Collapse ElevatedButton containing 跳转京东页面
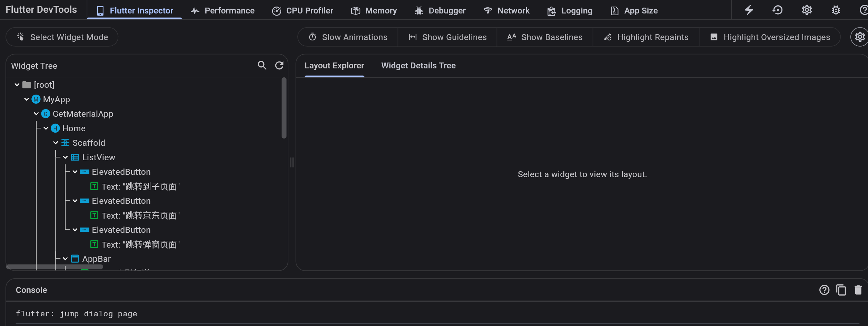 75,201
